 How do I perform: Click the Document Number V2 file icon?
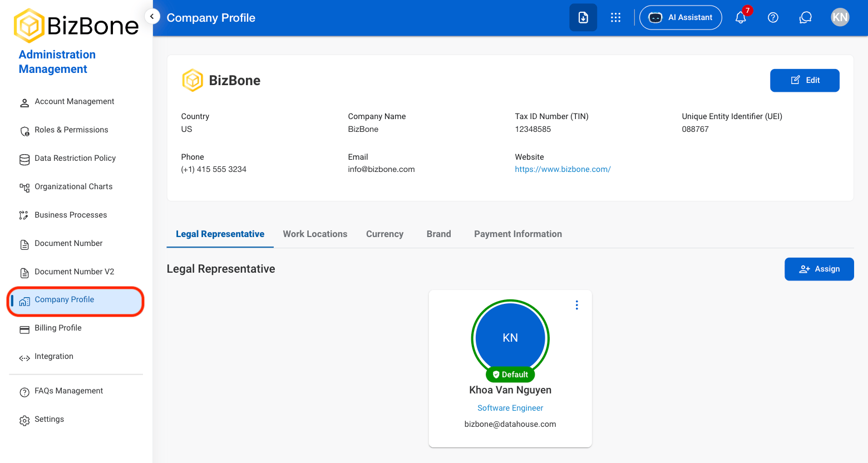click(x=24, y=273)
